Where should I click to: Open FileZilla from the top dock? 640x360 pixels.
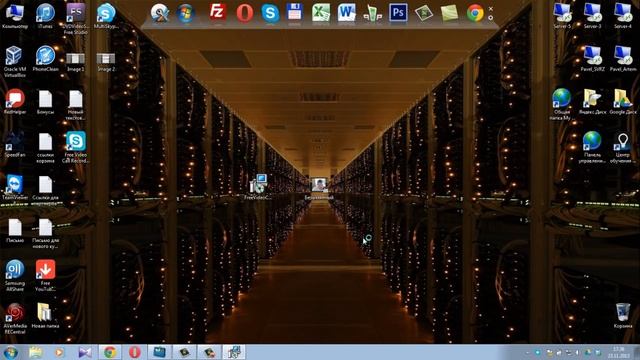(218, 13)
